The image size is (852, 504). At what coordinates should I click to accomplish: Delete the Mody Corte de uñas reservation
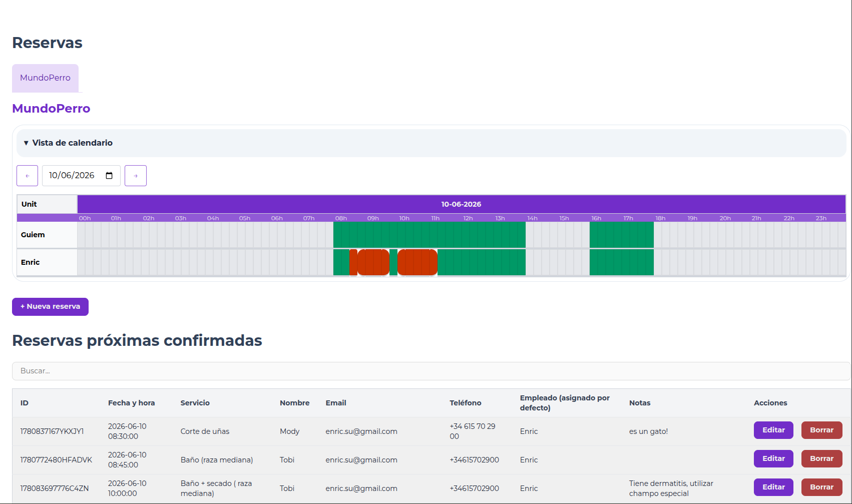click(821, 430)
